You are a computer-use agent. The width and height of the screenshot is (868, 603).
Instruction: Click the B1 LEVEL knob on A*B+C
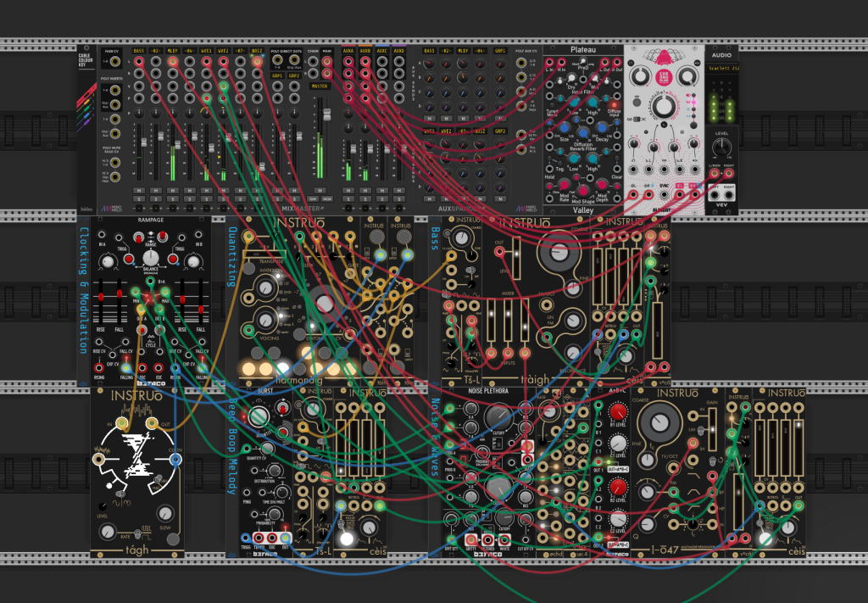click(x=618, y=412)
